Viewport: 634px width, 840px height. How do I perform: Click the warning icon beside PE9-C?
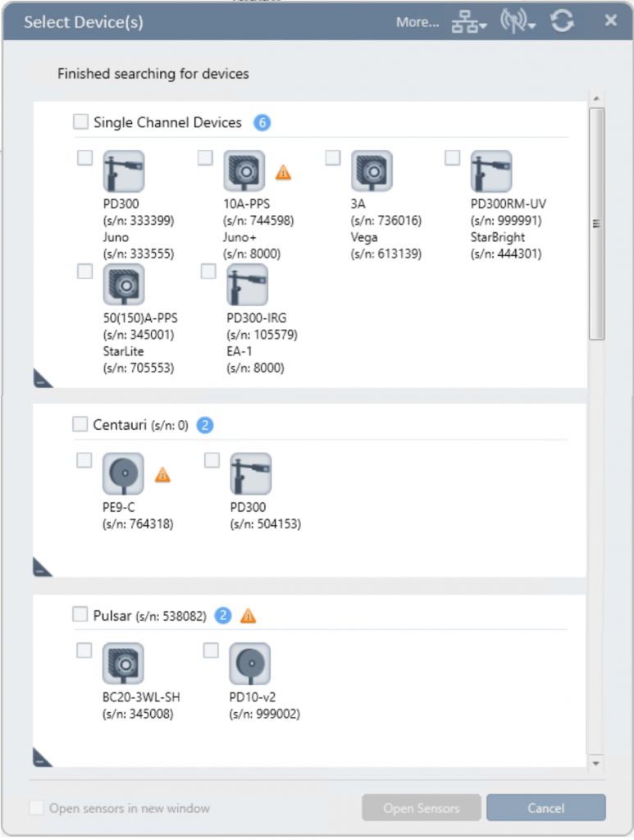(162, 475)
